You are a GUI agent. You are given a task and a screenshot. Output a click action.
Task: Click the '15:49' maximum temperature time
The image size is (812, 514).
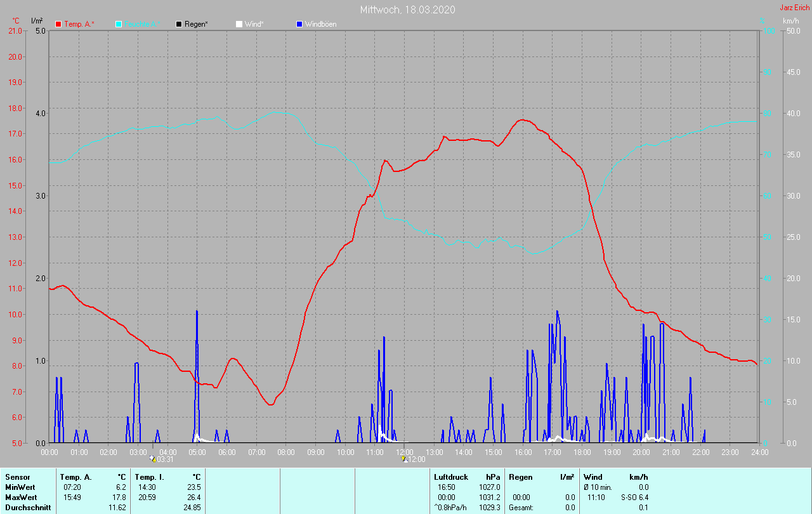tap(72, 498)
